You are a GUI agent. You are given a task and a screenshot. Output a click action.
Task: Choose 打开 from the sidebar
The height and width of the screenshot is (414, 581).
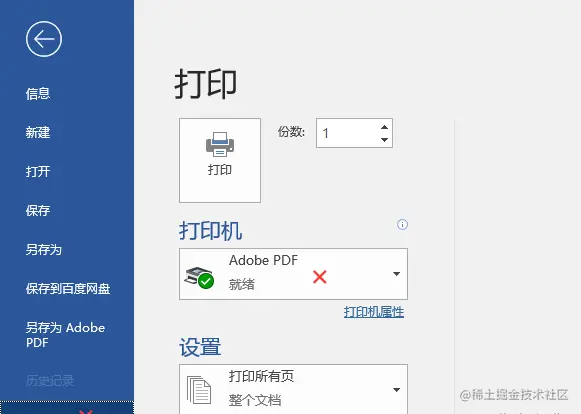click(x=38, y=171)
